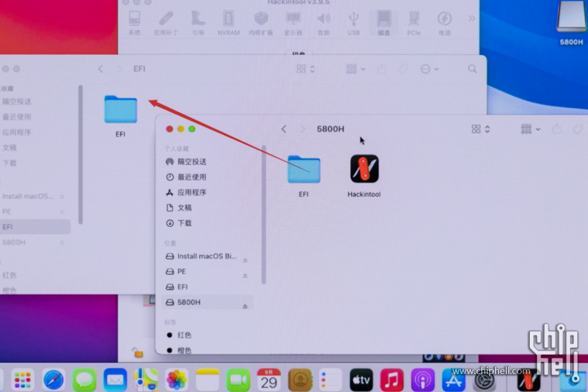Select EFI volume in back window sidebar
The width and height of the screenshot is (588, 392).
click(x=35, y=226)
